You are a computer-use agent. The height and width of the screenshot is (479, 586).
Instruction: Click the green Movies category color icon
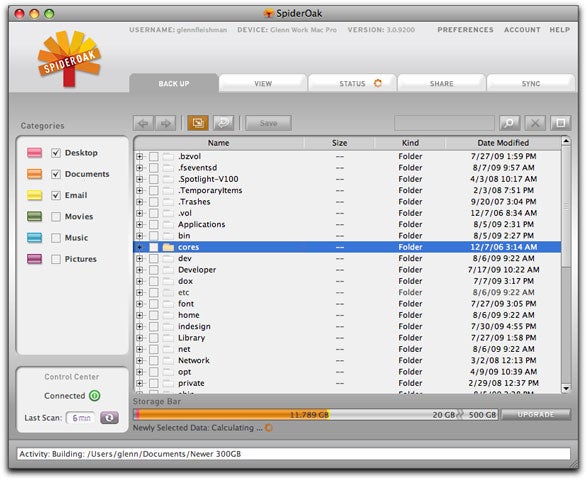pos(34,217)
